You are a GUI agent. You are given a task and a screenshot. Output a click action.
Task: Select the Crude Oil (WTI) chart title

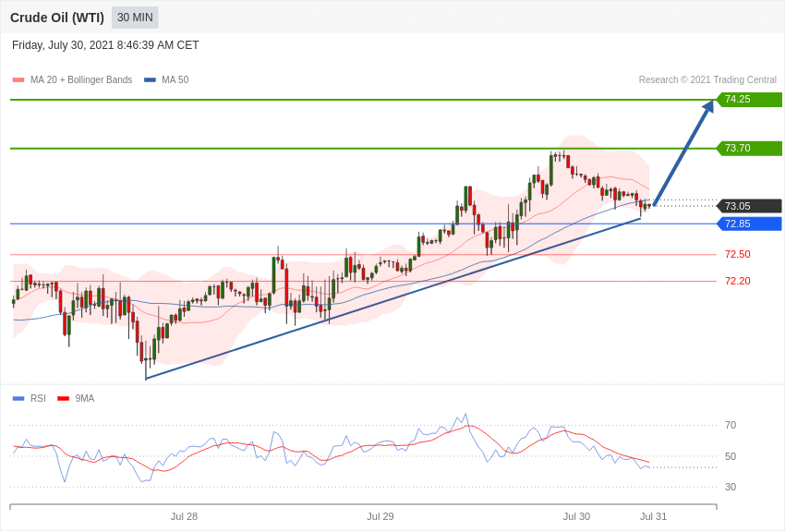tap(57, 18)
